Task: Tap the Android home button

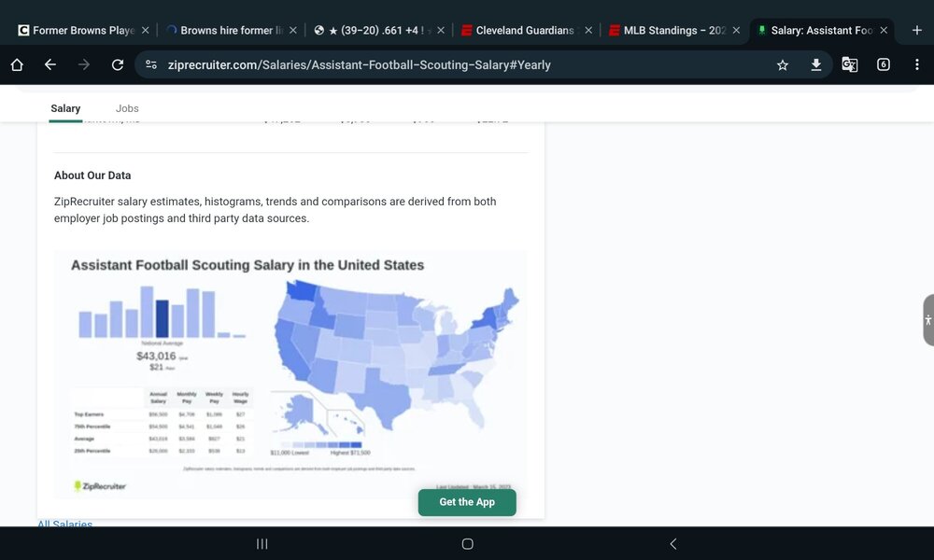Action: tap(468, 543)
